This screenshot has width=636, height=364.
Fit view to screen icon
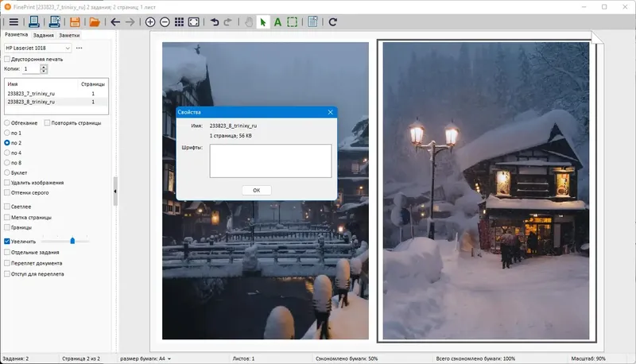[x=193, y=22]
